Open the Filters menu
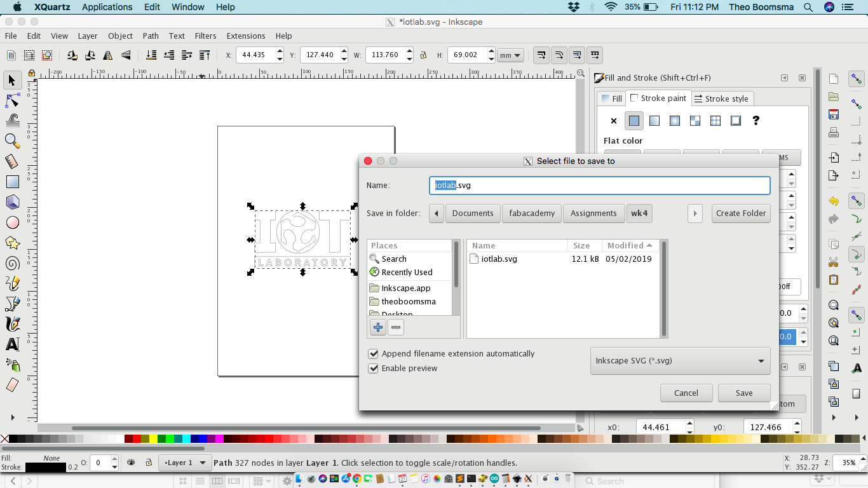The width and height of the screenshot is (868, 488). click(205, 36)
